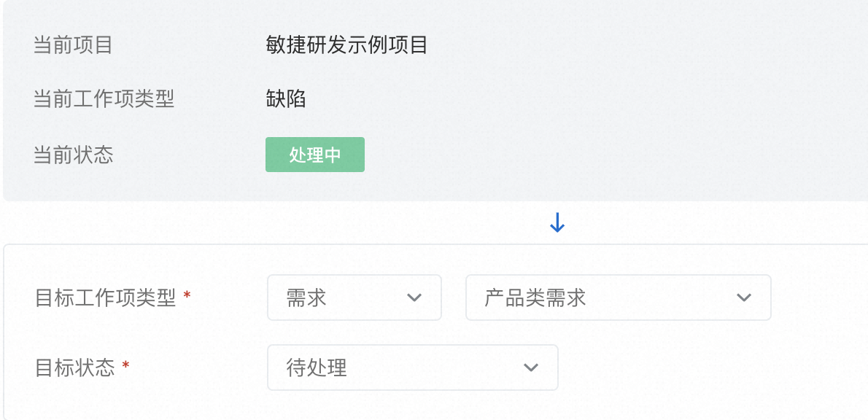Click the 当前工作项类型 label
Image resolution: width=868 pixels, height=420 pixels.
(x=104, y=99)
